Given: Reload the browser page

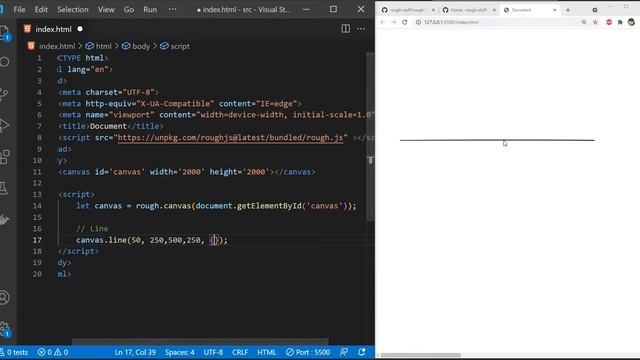Looking at the screenshot, I should (405, 22).
